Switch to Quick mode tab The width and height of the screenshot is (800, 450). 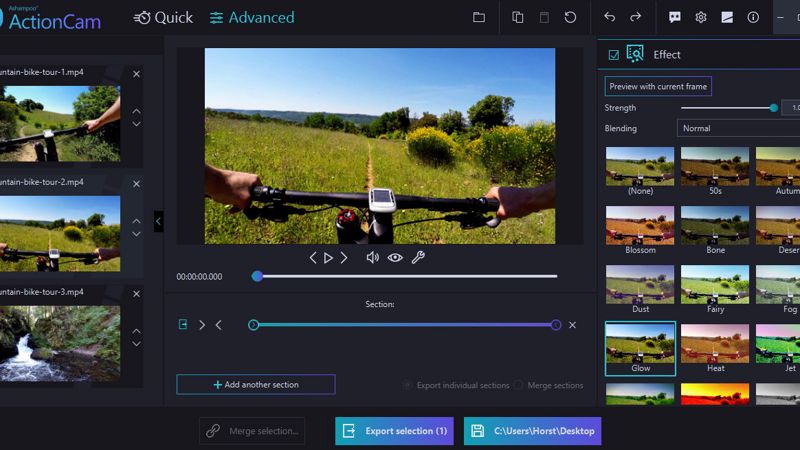point(163,18)
